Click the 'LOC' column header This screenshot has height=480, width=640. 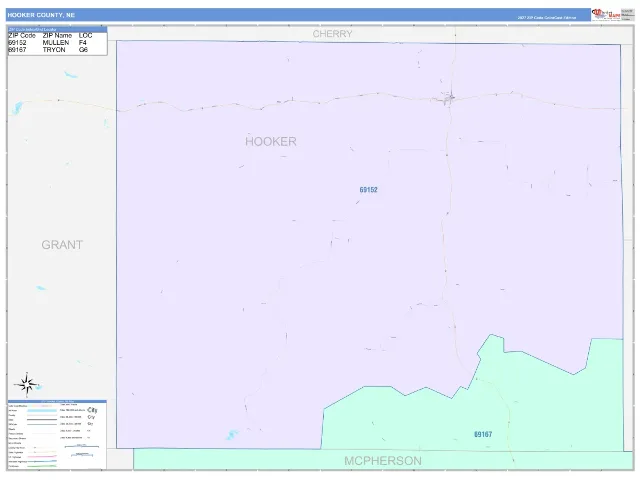[x=86, y=36]
